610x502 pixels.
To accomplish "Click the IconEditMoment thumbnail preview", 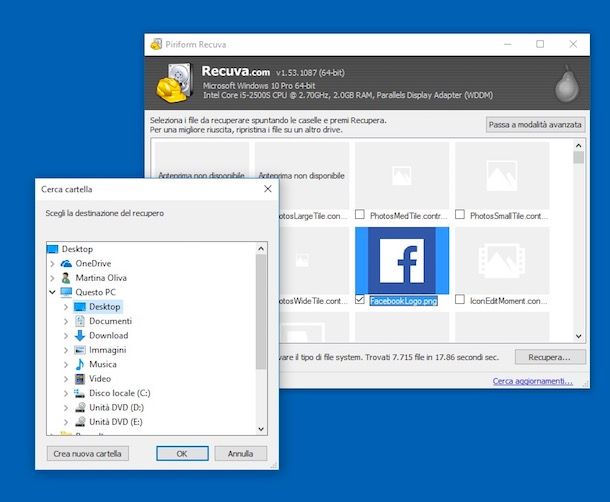I will (x=502, y=260).
